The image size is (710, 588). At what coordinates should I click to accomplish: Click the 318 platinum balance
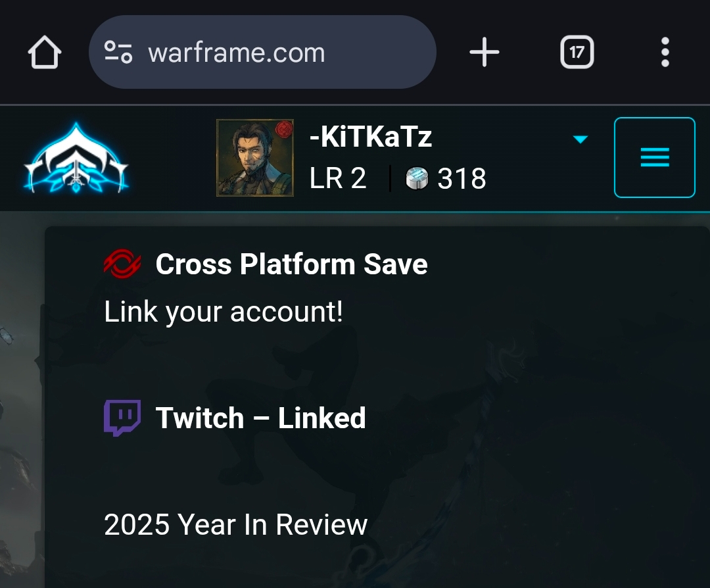pos(461,178)
